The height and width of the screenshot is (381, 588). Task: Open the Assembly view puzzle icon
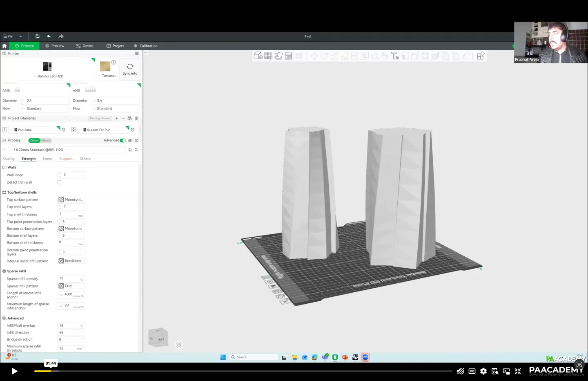481,56
